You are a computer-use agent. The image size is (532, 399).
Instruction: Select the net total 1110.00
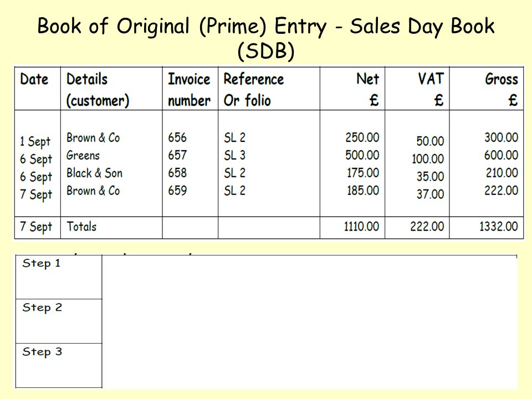tap(361, 226)
